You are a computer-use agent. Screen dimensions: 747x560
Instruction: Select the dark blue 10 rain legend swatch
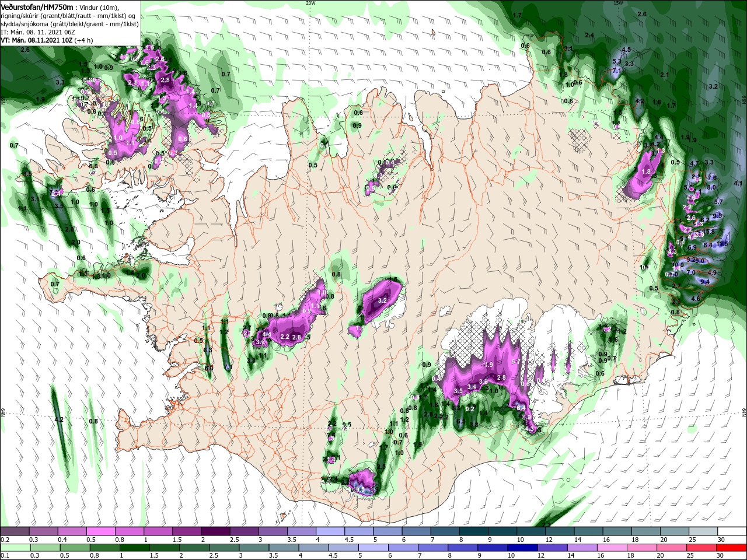point(522,548)
